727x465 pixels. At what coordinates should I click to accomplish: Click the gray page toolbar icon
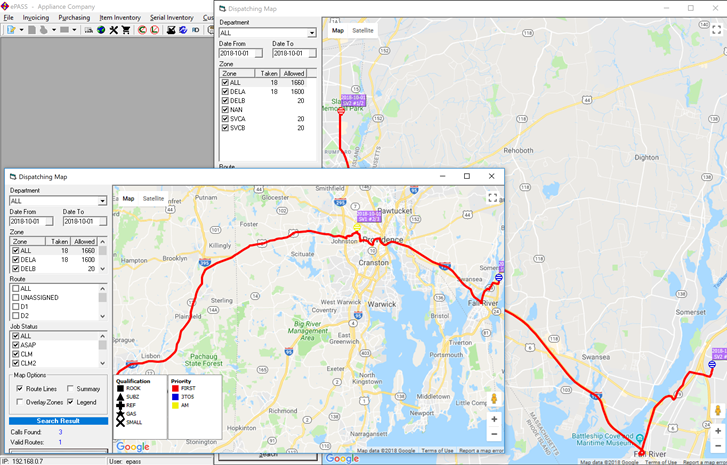(32, 30)
